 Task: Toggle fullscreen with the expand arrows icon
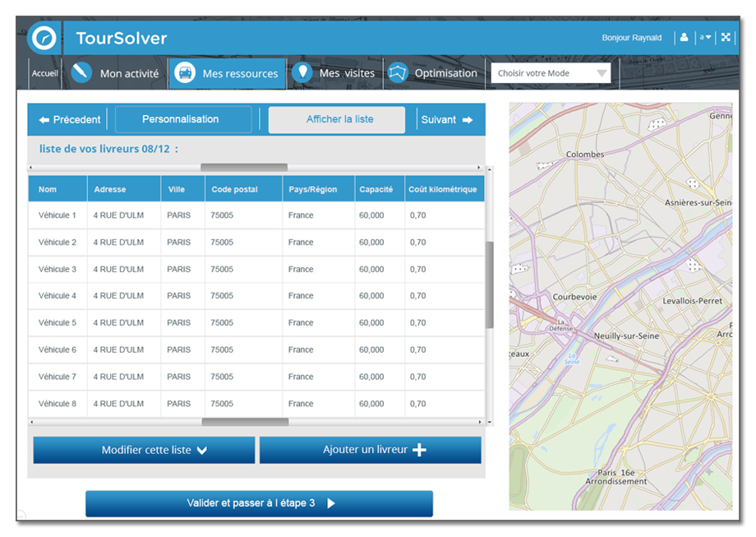click(726, 38)
